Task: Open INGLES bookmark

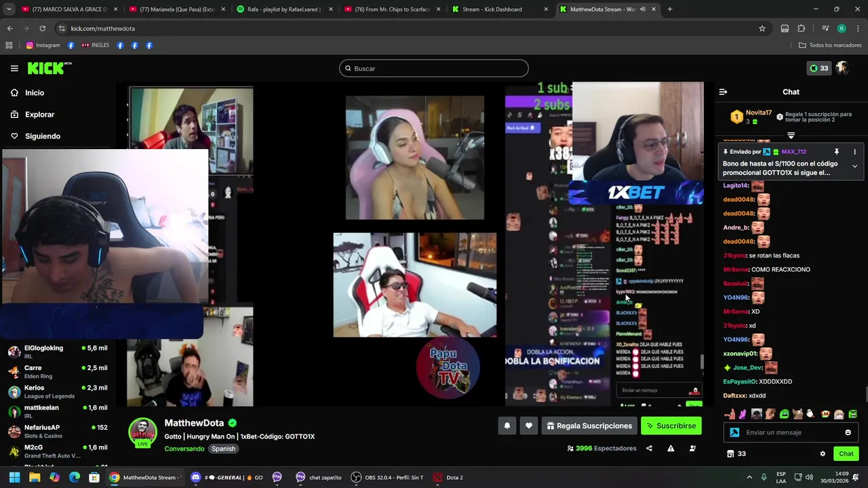Action: pos(95,45)
